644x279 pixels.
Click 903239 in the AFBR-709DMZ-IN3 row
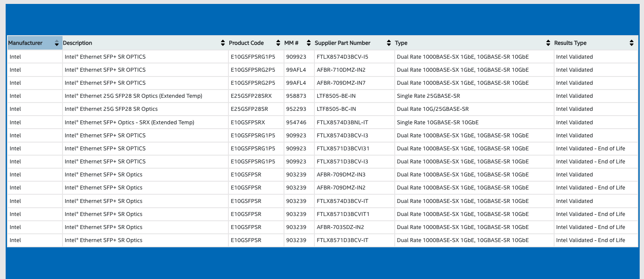tap(296, 174)
